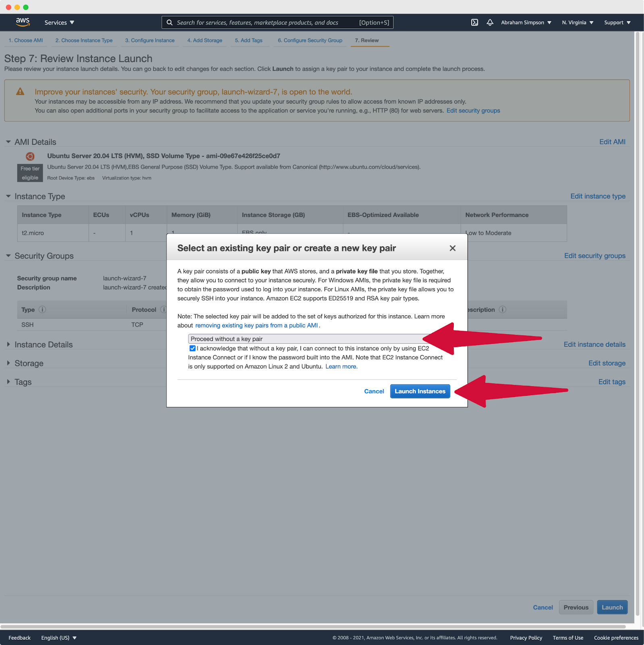Image resolution: width=644 pixels, height=645 pixels.
Task: Open the English (US) language selector
Action: pos(59,638)
